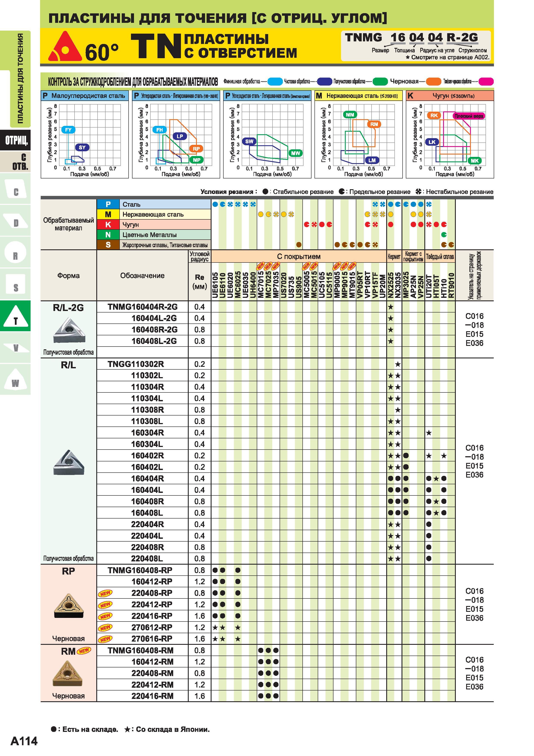Click the MW chipbreaker label in the chart
This screenshot has height=756, width=534.
(x=296, y=153)
